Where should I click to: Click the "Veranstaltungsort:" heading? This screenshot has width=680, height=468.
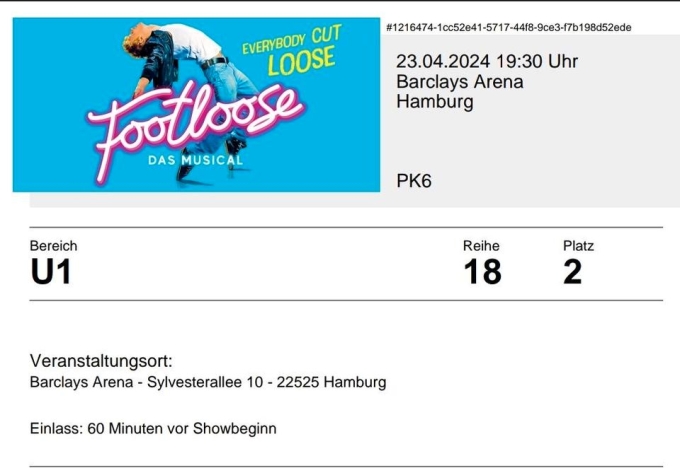coord(101,361)
